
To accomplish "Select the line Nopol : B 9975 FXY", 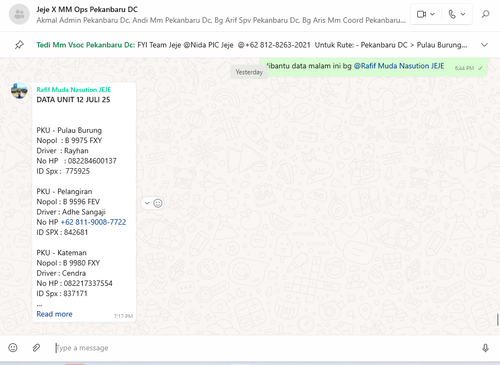I will click(69, 140).
